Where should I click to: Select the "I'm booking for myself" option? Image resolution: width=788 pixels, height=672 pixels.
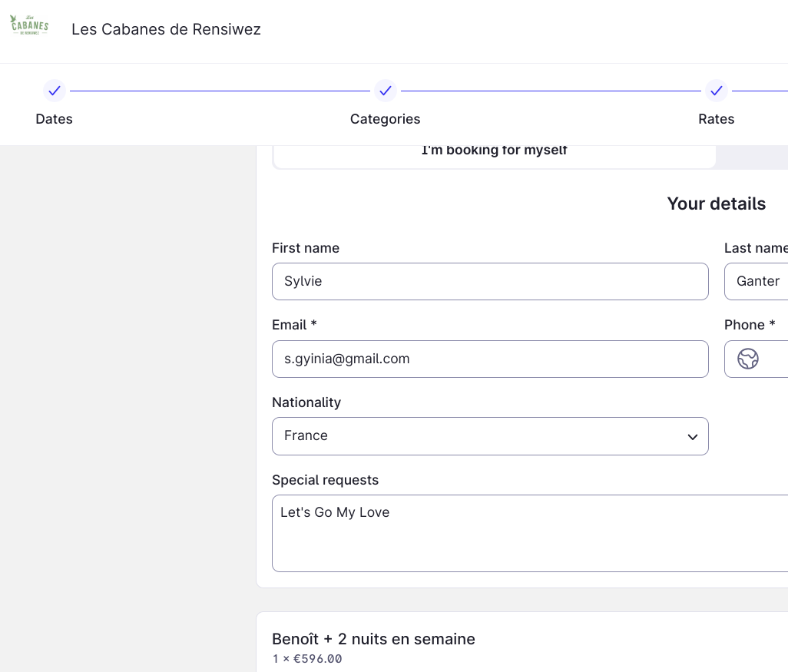(x=494, y=151)
